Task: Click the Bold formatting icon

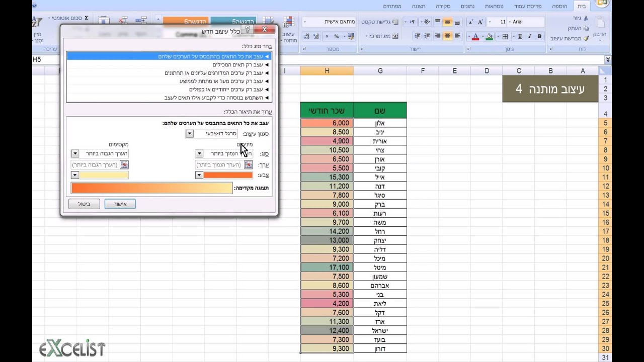Action: [x=540, y=36]
